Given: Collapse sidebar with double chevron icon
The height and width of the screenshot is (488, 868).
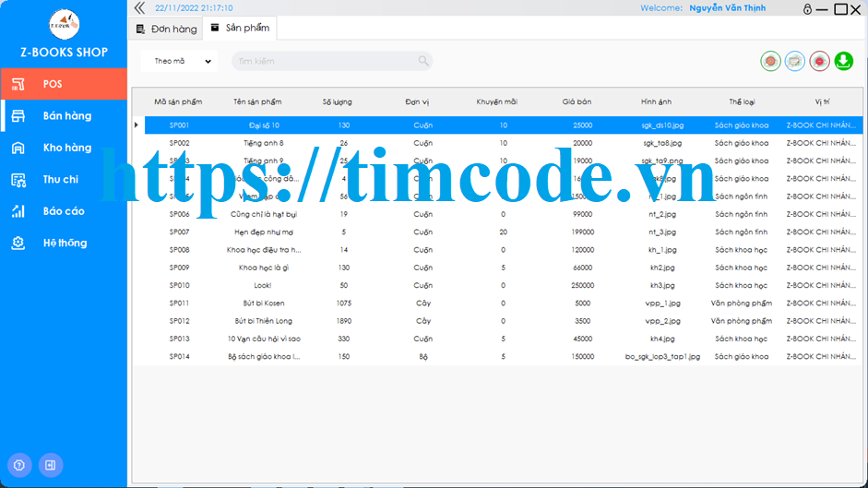Looking at the screenshot, I should click(139, 7).
